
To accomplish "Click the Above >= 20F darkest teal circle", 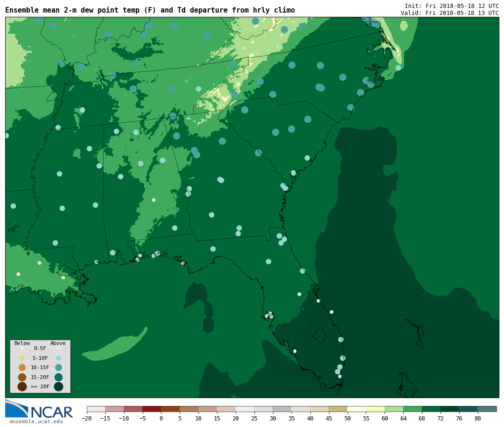I will click(x=58, y=386).
